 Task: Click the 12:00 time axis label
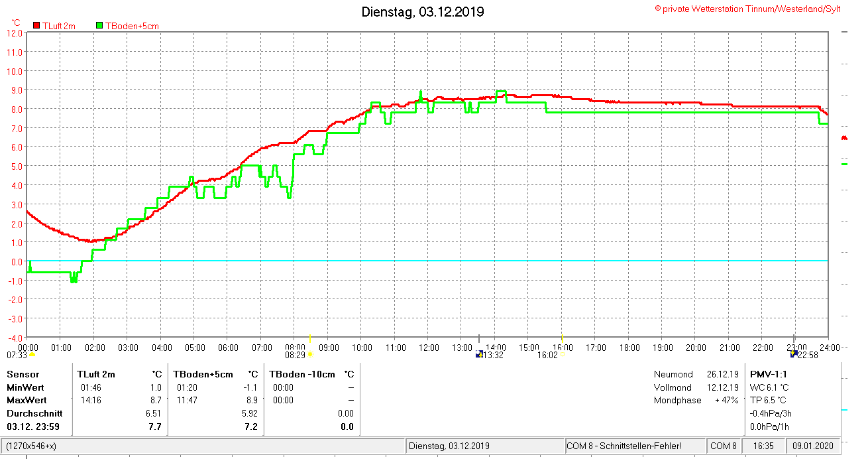point(429,348)
